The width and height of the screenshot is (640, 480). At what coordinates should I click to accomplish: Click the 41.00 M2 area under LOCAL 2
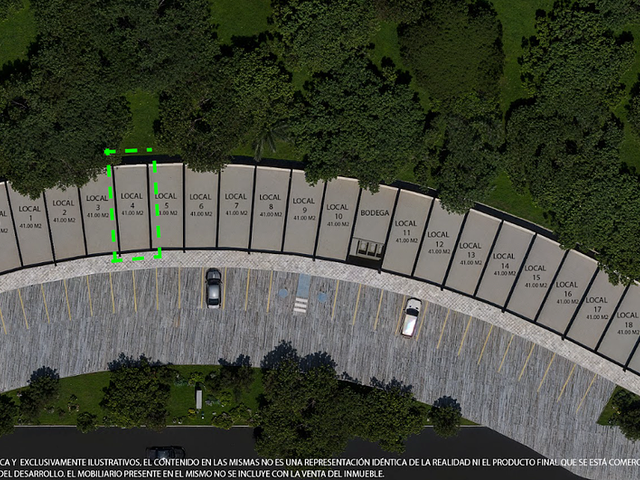64,220
